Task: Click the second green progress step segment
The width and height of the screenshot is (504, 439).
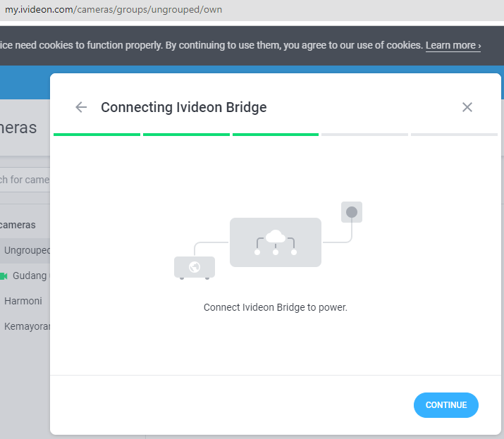Action: (186, 135)
